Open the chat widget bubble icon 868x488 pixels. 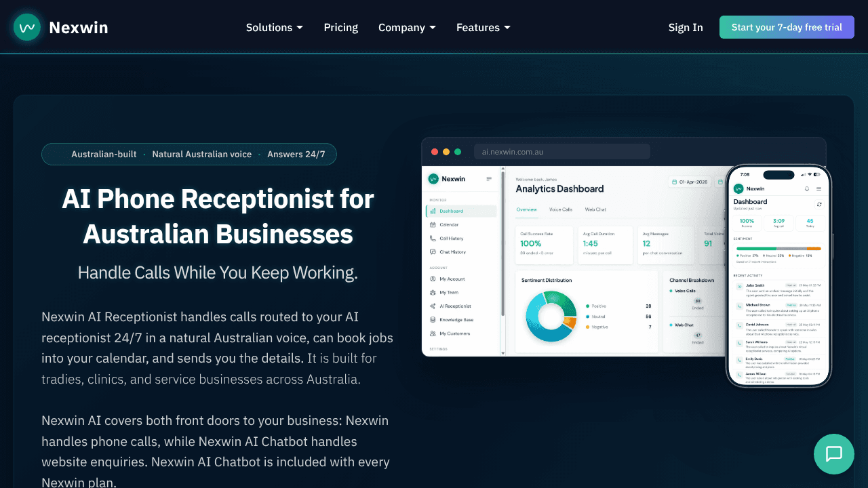tap(834, 454)
